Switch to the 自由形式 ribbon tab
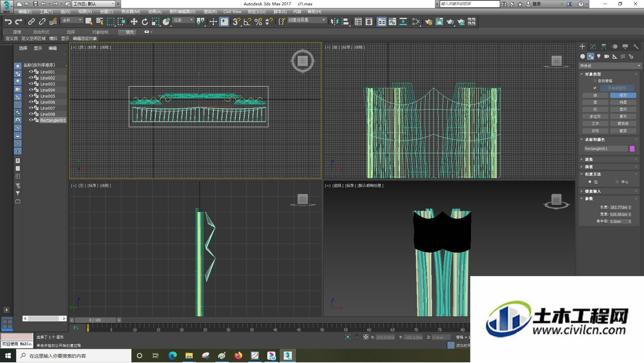 [41, 32]
